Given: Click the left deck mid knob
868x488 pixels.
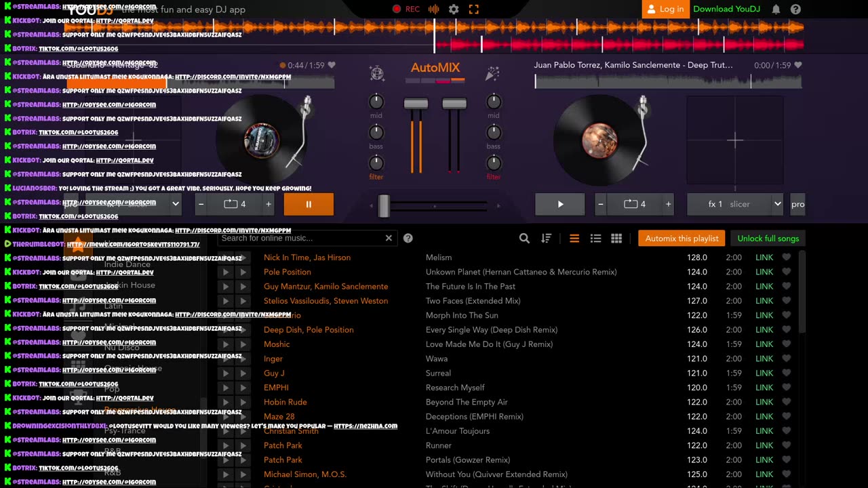Looking at the screenshot, I should [376, 102].
